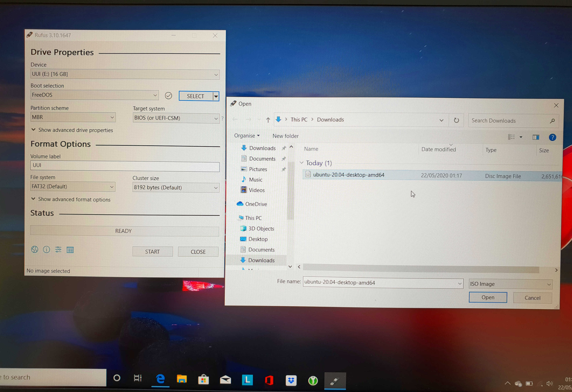This screenshot has width=572, height=392.
Task: Open Rufus About info icon
Action: point(46,250)
